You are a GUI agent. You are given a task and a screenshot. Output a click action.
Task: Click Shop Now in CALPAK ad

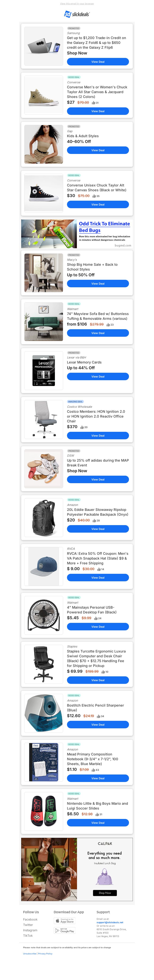105,893
